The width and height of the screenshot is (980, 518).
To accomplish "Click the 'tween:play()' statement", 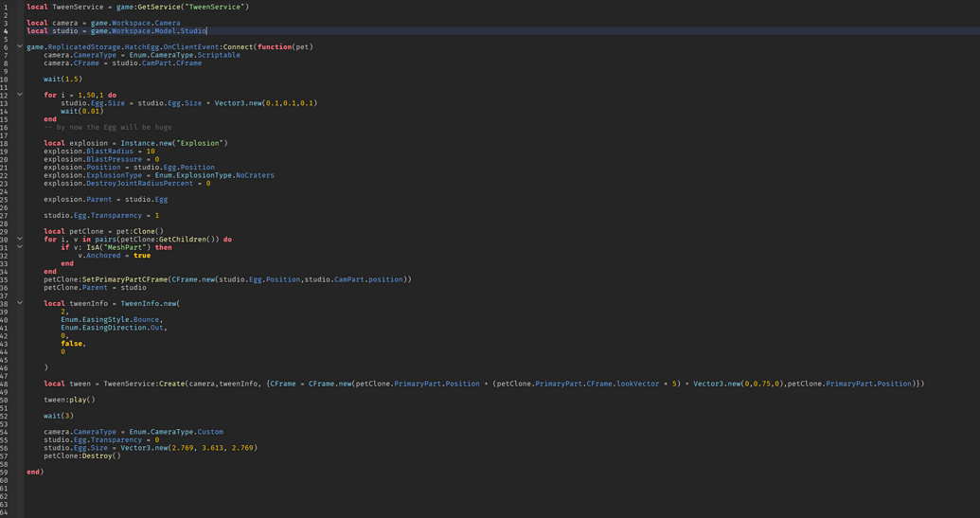I will point(69,400).
